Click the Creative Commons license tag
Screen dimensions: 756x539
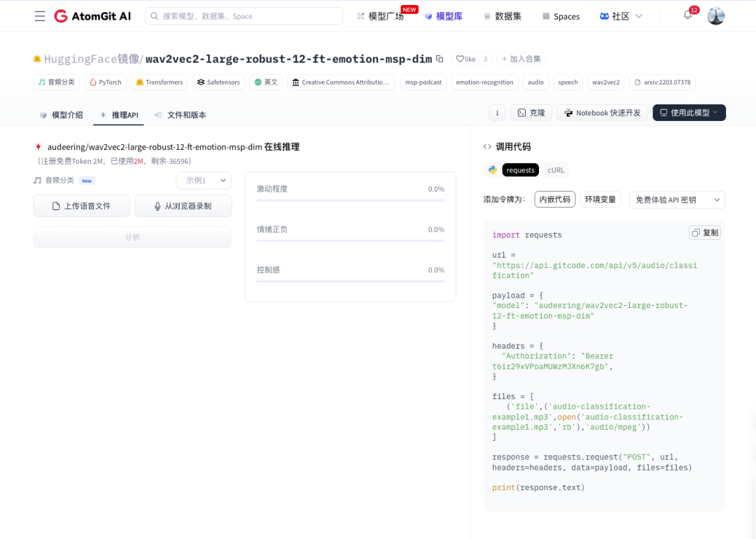tap(341, 82)
